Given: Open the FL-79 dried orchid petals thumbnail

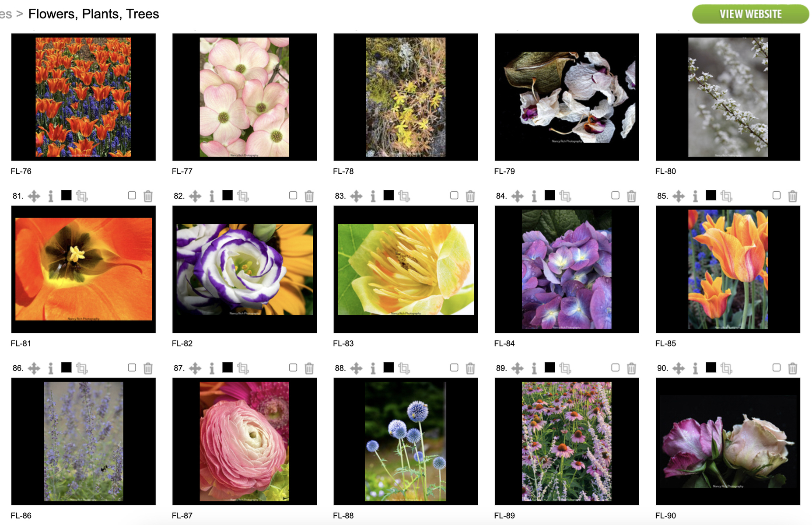Looking at the screenshot, I should pos(567,97).
